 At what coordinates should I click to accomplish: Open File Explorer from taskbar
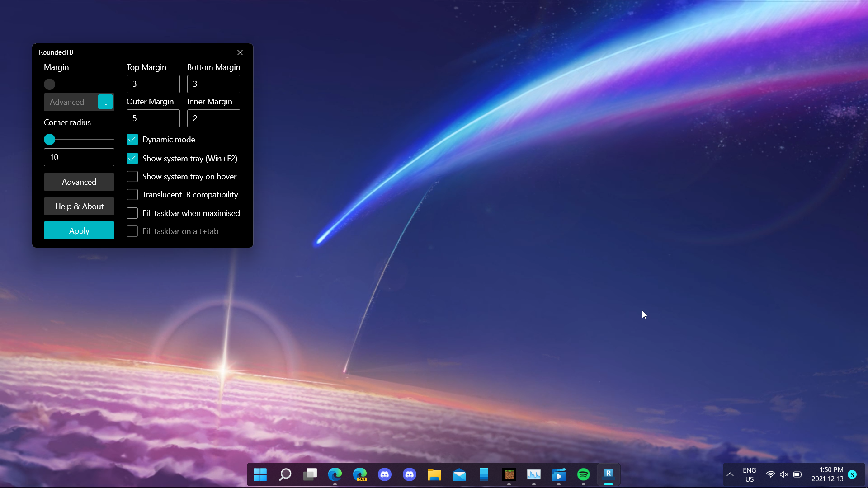click(x=434, y=474)
